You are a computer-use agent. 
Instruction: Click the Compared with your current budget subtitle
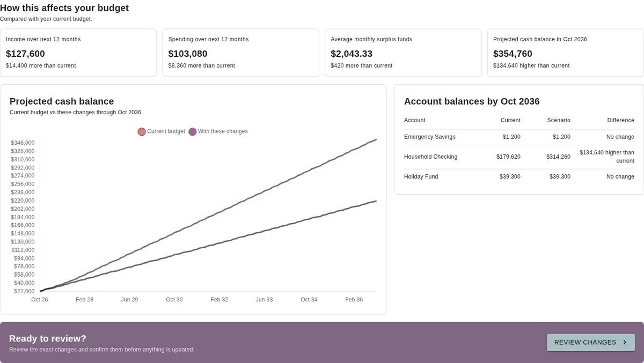pos(46,19)
